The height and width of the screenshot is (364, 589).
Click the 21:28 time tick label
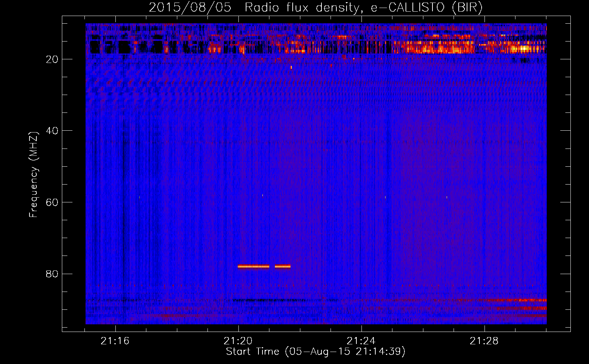(484, 341)
